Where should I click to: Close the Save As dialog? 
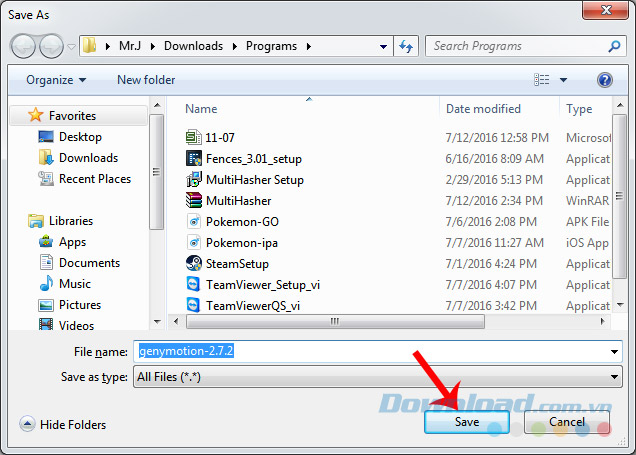(x=606, y=10)
